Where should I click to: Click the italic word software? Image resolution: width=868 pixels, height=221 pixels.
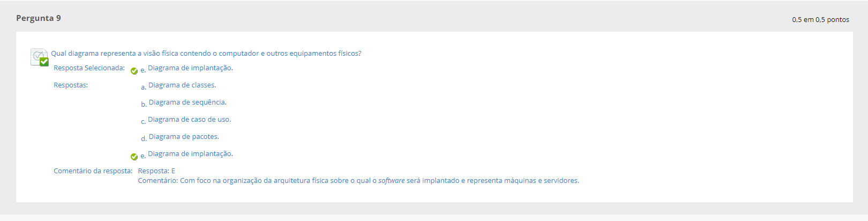pyautogui.click(x=392, y=181)
